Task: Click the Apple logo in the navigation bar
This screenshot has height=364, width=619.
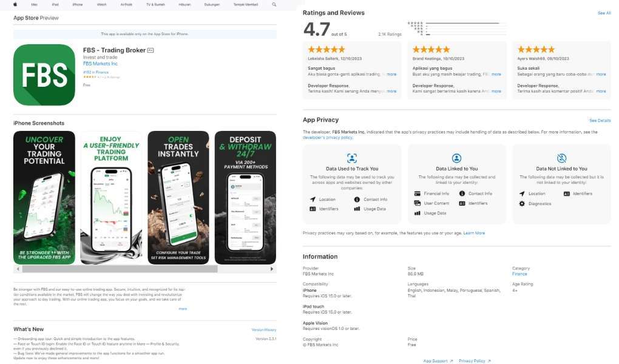Action: 15,4
